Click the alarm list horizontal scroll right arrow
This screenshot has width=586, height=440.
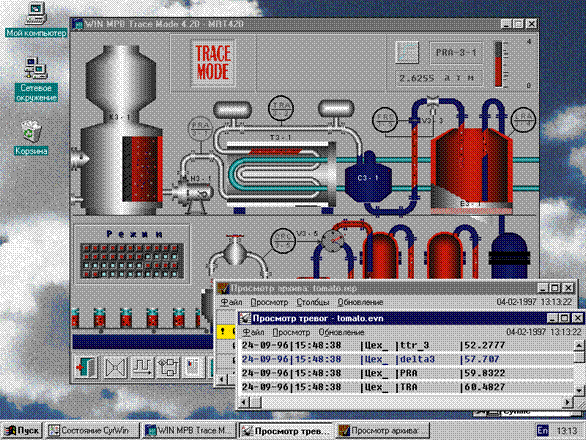click(568, 402)
